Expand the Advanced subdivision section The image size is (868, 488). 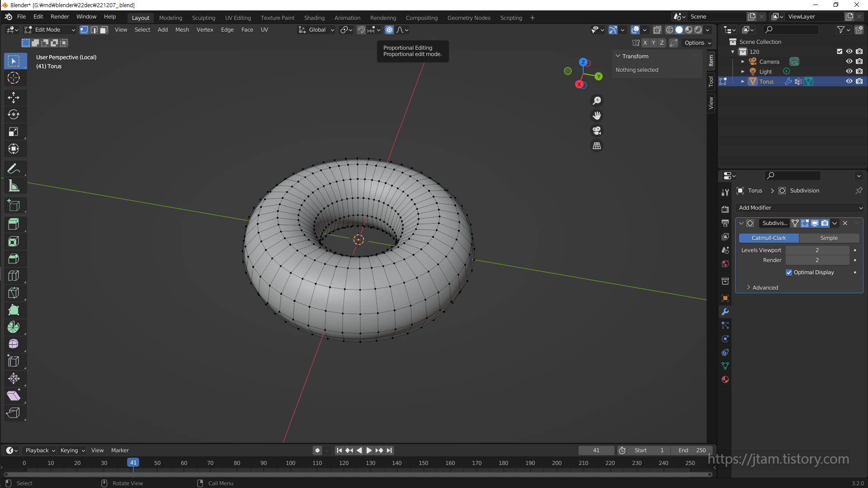765,287
